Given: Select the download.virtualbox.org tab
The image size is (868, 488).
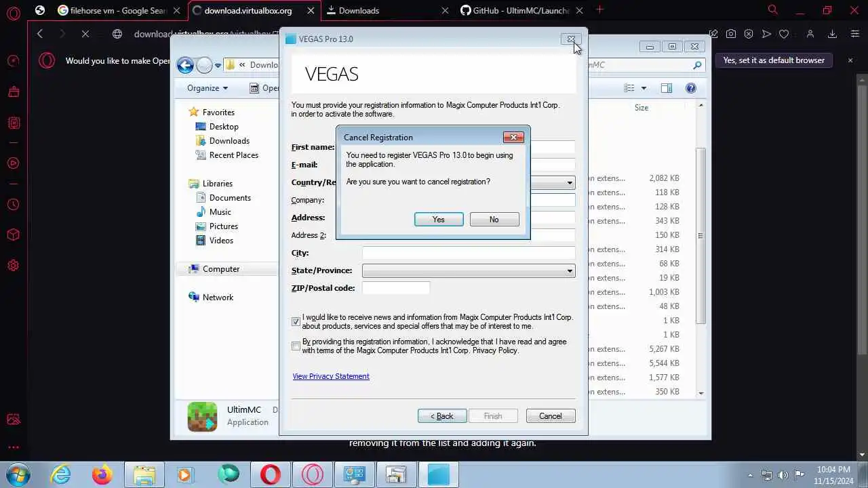Looking at the screenshot, I should click(254, 10).
